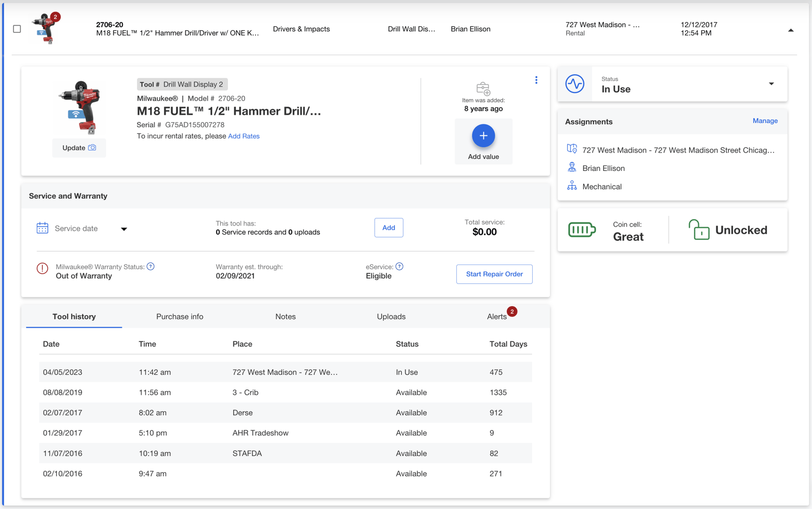Open the three-dot overflow menu

pos(536,80)
